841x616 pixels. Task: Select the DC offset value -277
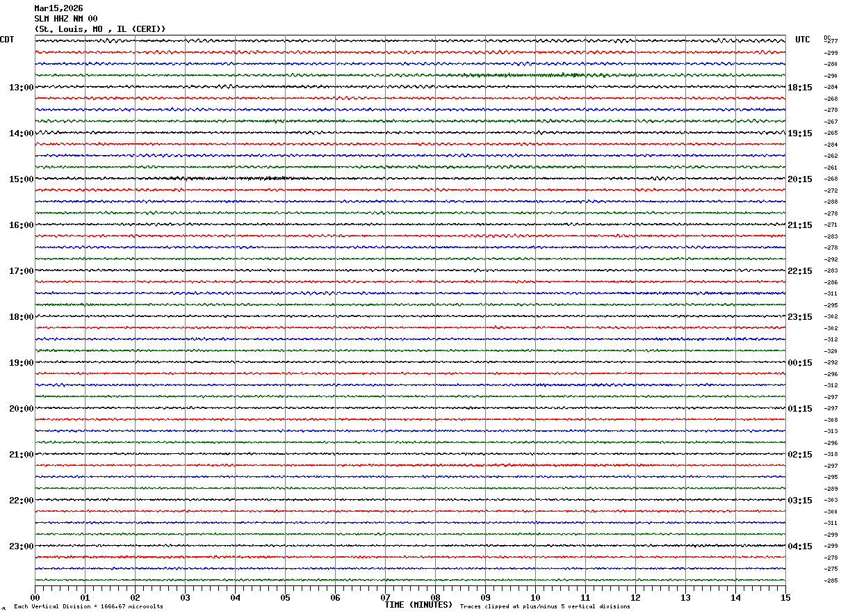[x=831, y=42]
